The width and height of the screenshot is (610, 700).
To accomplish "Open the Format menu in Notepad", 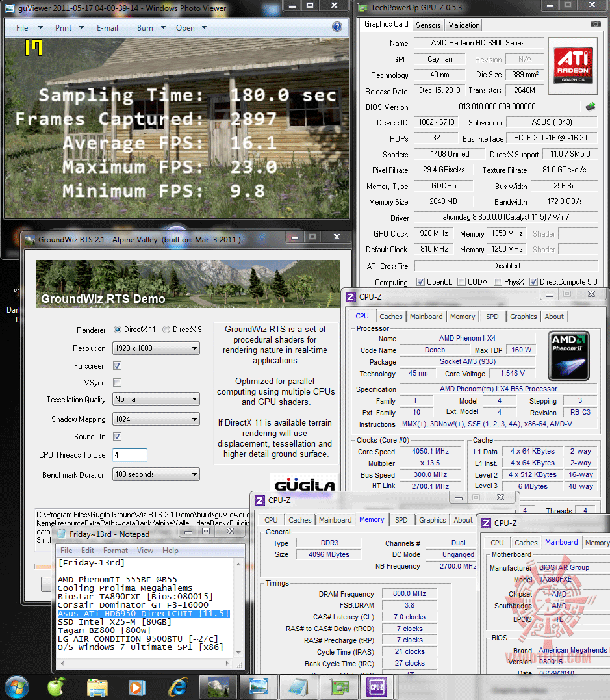I will (116, 551).
